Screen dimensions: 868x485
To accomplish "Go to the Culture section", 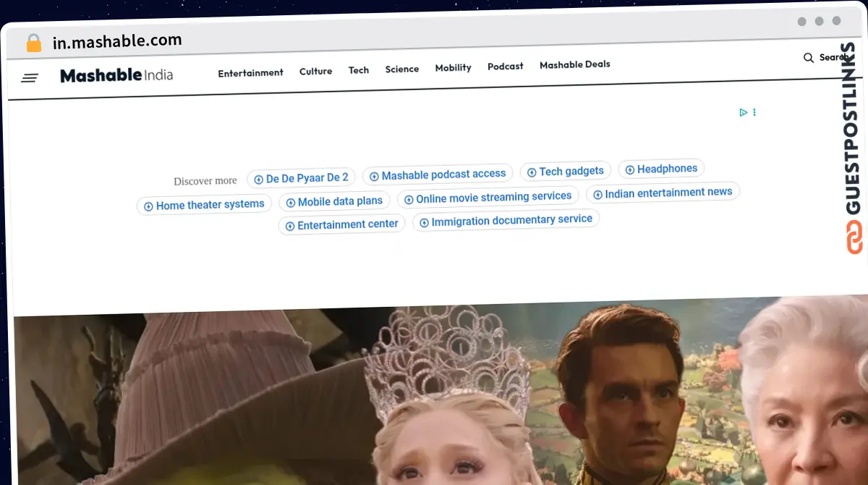I will (315, 71).
